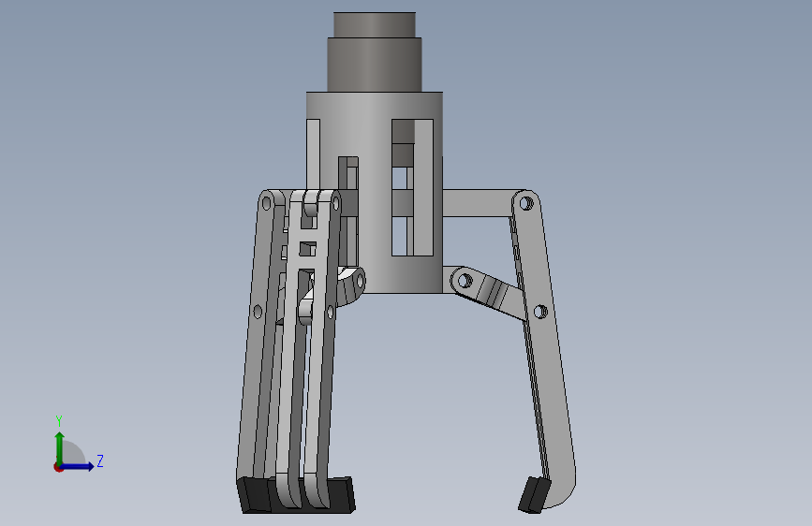The image size is (812, 526).
Task: Select the wider dark cylinder below the top
Action: [375, 66]
